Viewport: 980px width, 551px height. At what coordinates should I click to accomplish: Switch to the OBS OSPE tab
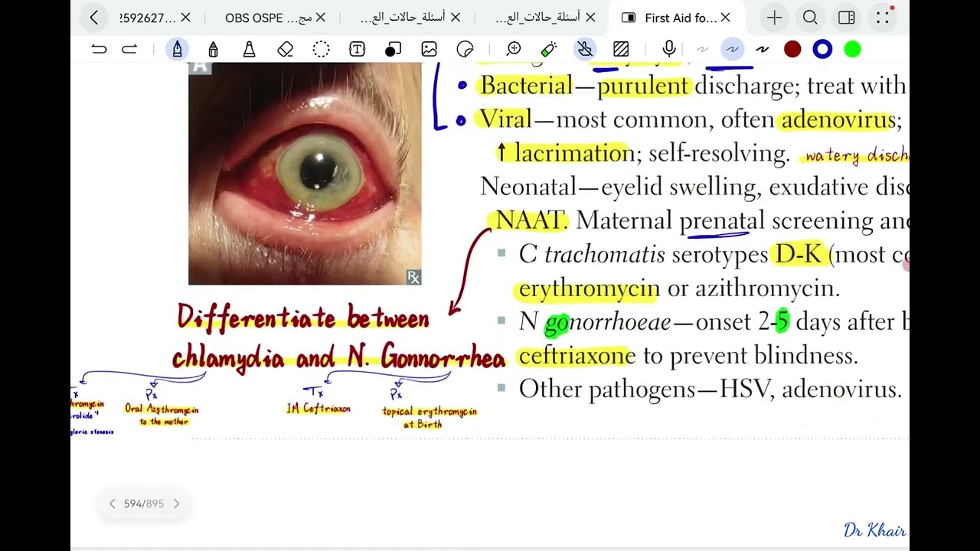268,18
